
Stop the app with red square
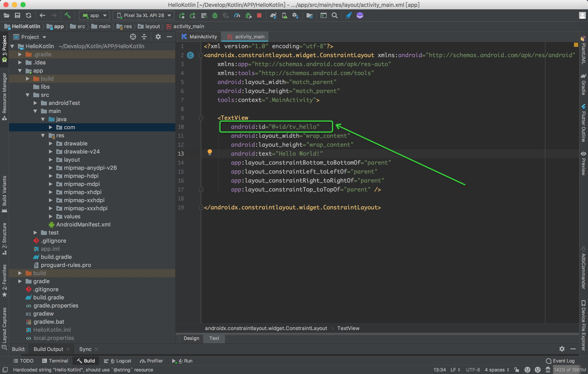tap(259, 16)
